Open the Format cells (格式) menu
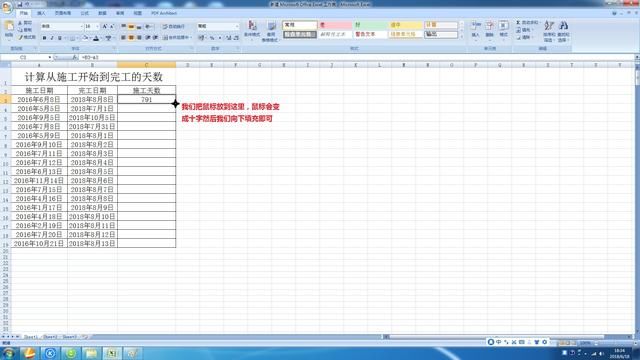 504,30
